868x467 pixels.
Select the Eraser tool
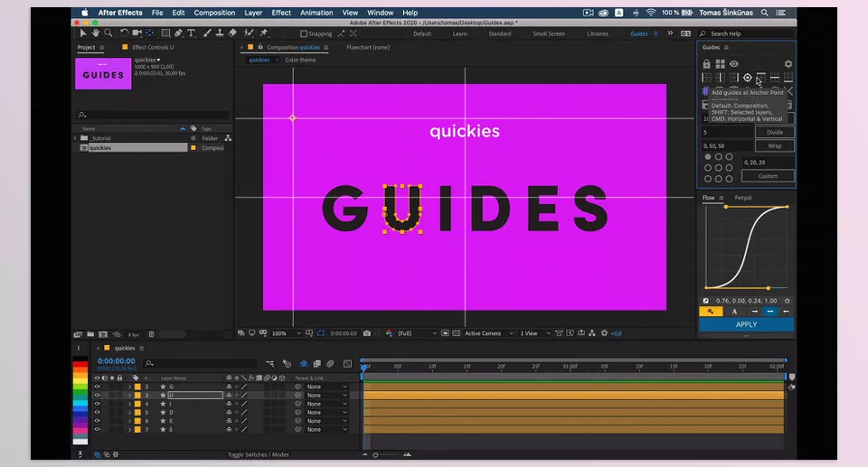pos(232,33)
